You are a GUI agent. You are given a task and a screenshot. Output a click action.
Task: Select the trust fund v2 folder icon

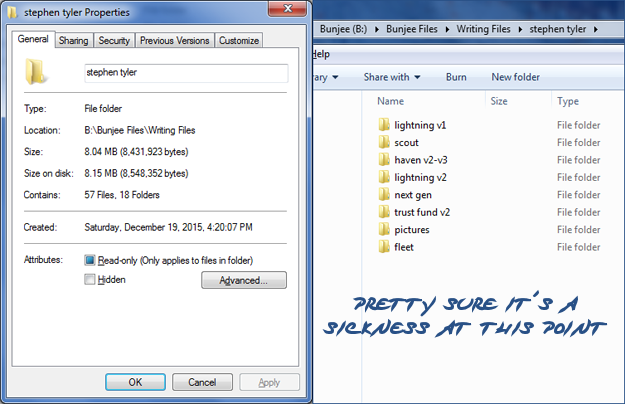click(385, 213)
